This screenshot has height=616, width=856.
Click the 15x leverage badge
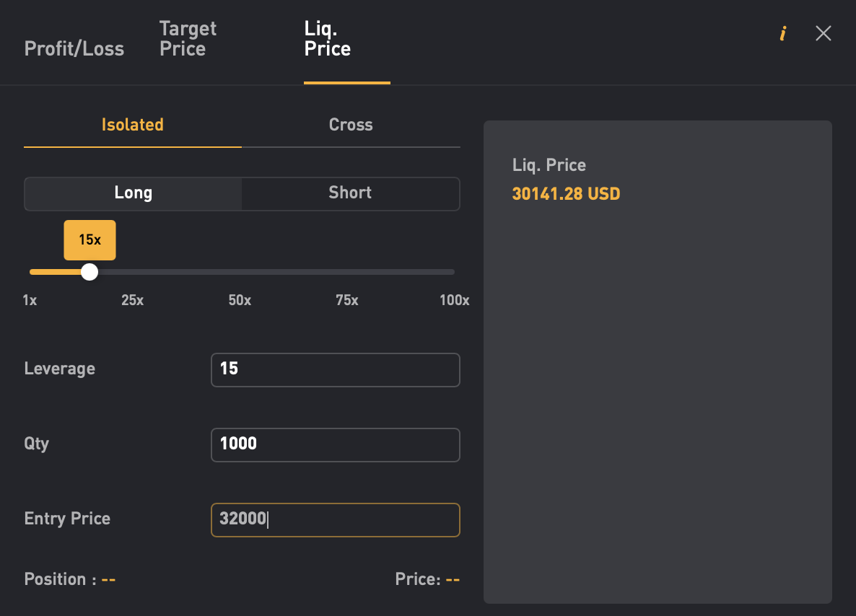click(x=89, y=239)
